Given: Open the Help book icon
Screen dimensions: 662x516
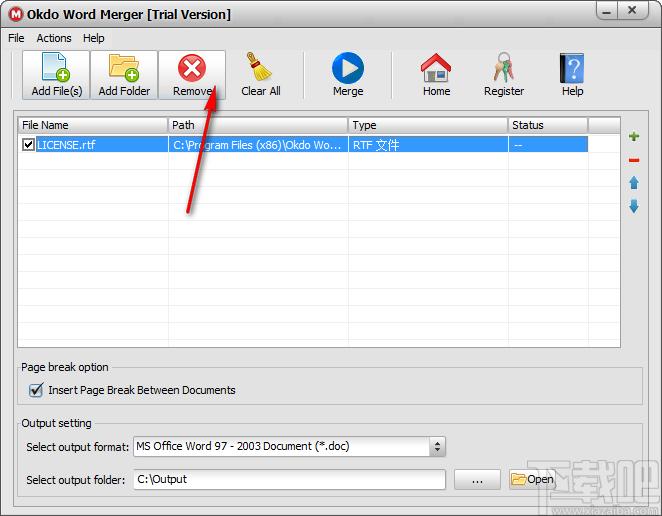Looking at the screenshot, I should (572, 75).
